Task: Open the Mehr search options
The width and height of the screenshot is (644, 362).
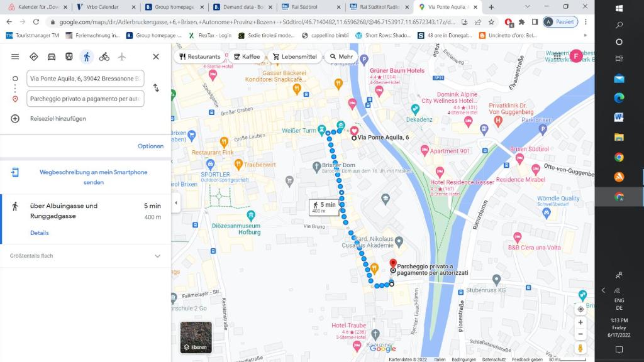Action: 341,57
